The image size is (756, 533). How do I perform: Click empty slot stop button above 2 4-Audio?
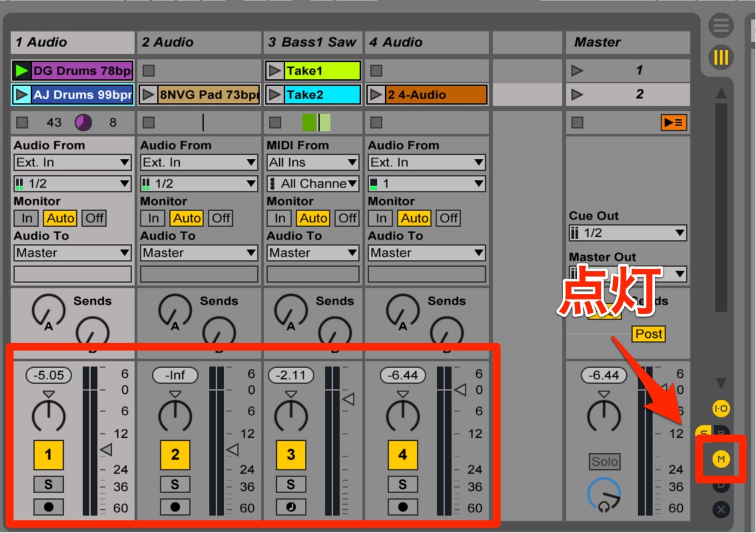click(x=376, y=71)
